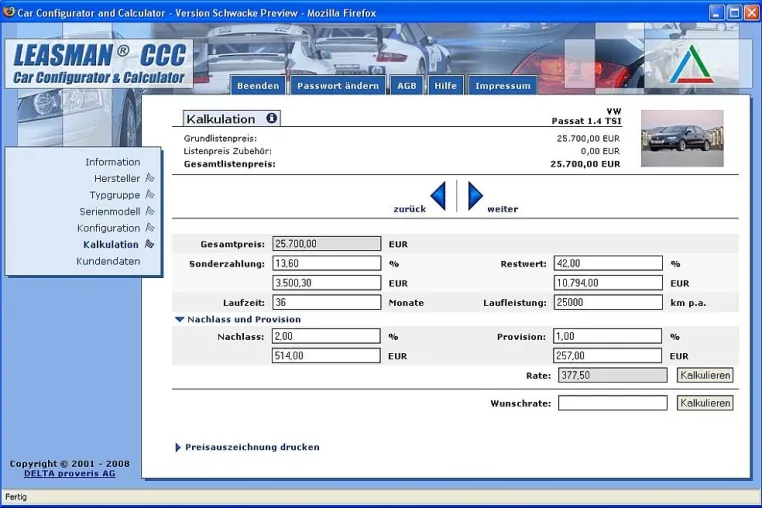Click the blue weiter right arrow
Viewport: 762px width, 508px height.
tap(475, 196)
